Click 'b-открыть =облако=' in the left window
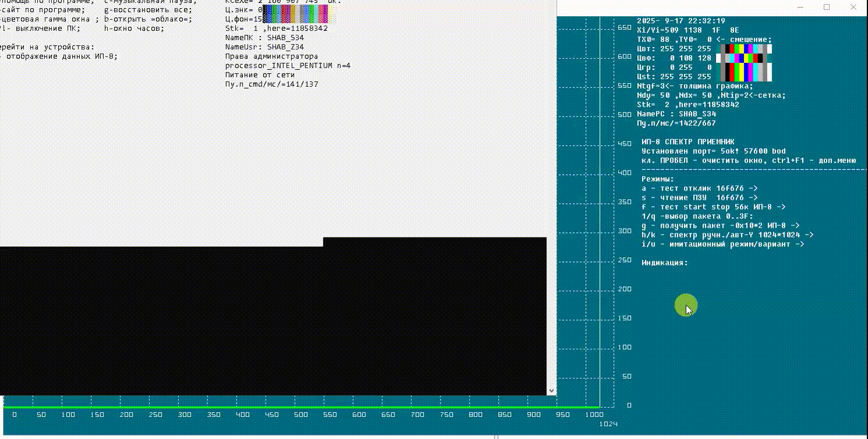This screenshot has width=868, height=439. pyautogui.click(x=148, y=19)
